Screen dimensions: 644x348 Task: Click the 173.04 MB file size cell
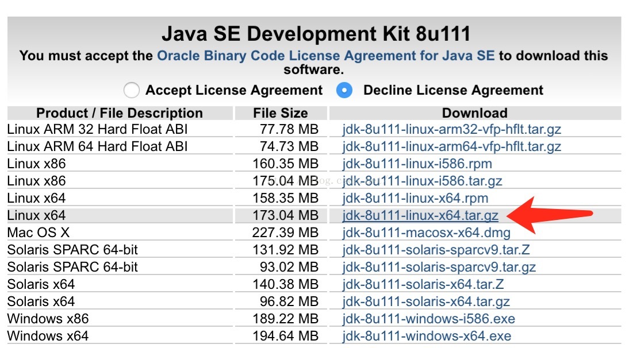coord(285,215)
